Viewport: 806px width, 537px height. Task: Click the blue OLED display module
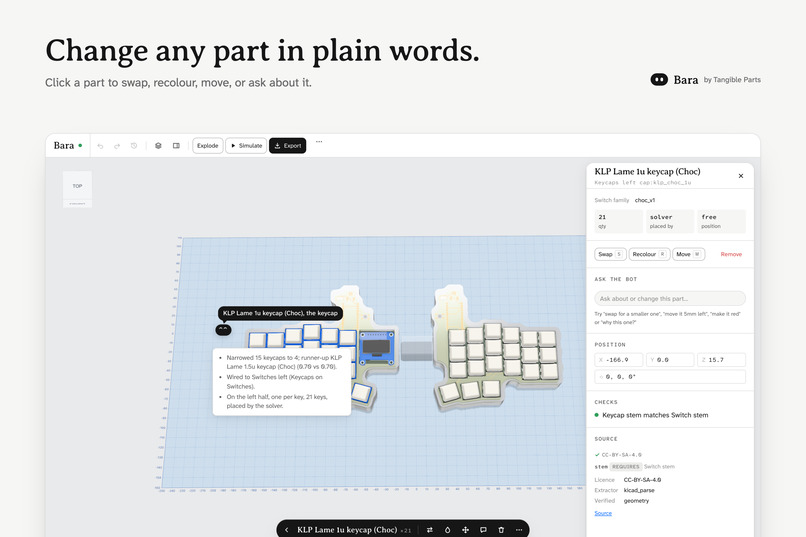[376, 348]
